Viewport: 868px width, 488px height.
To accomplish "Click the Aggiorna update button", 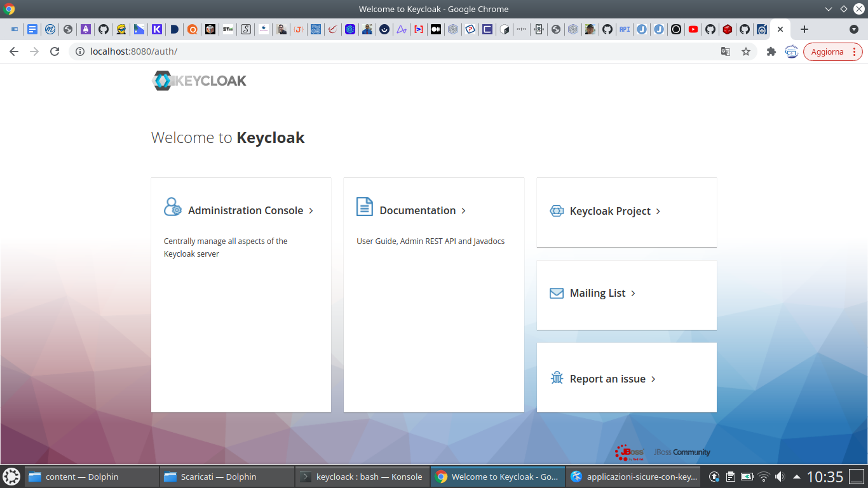I will point(827,52).
